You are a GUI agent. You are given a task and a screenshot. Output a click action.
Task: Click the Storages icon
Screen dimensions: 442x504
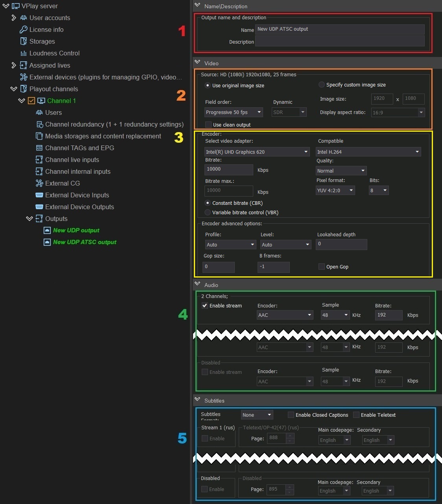[24, 41]
